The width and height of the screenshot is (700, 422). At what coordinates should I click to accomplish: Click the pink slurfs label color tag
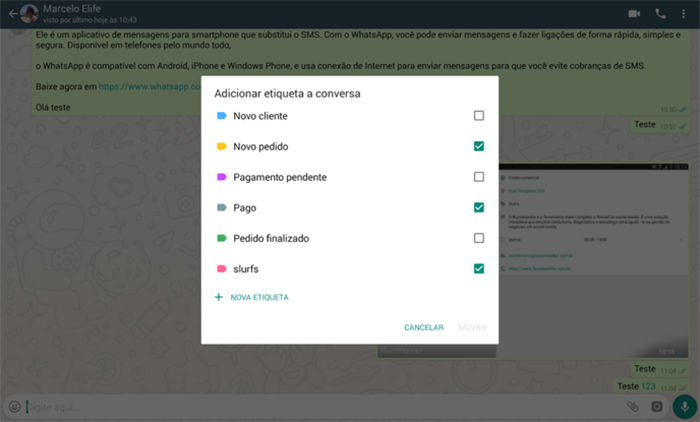tap(221, 269)
